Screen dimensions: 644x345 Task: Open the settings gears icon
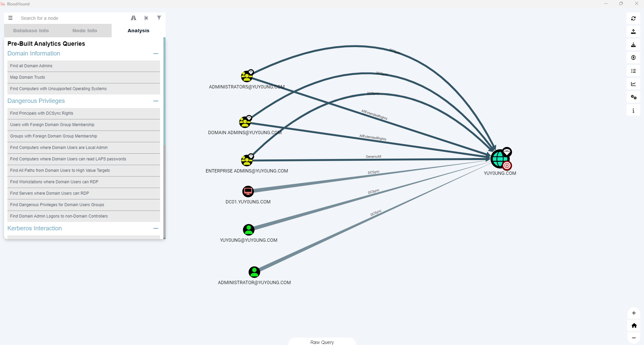(x=633, y=97)
